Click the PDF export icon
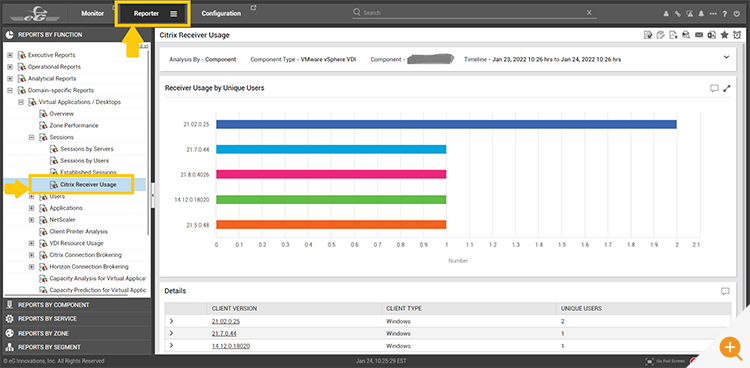 pos(673,34)
